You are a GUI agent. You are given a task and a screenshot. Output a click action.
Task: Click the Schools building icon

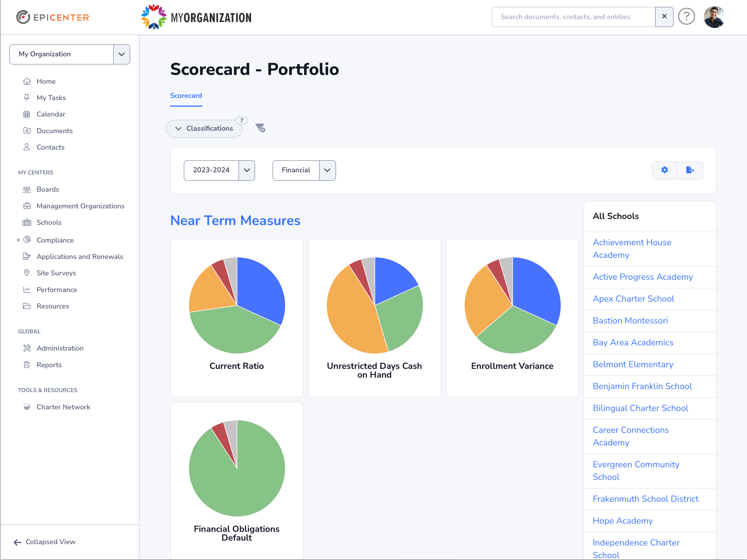coord(27,222)
